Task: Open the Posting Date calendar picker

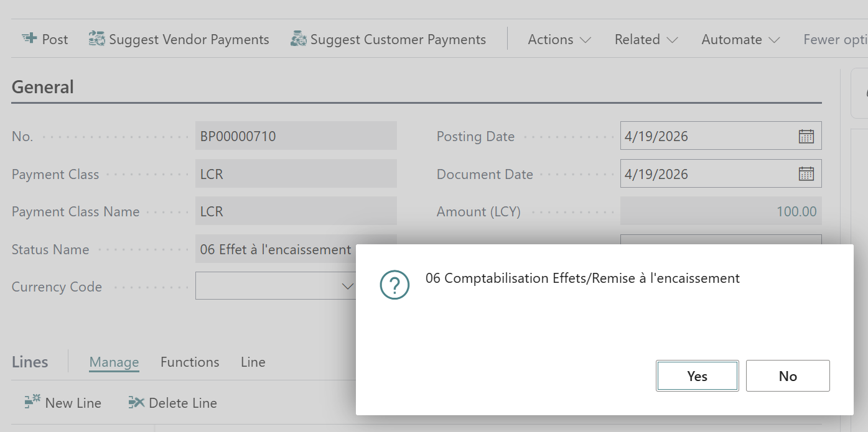Action: pyautogui.click(x=806, y=136)
